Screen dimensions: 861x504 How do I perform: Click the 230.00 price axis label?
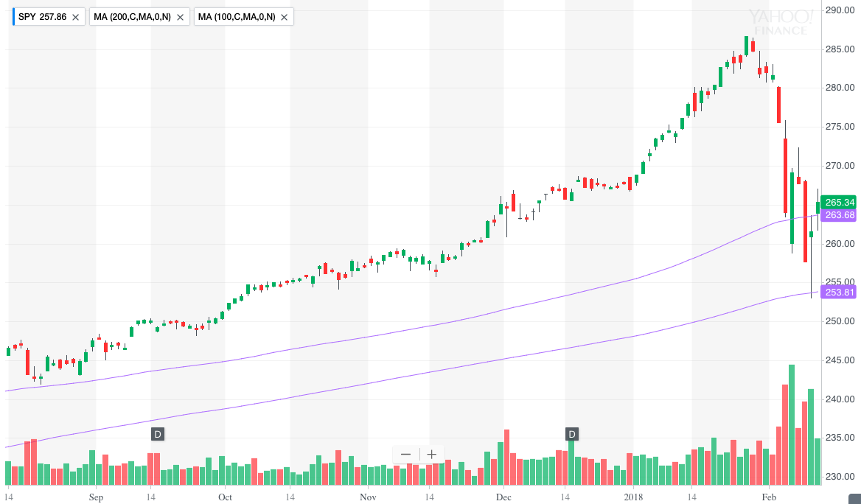(x=840, y=477)
